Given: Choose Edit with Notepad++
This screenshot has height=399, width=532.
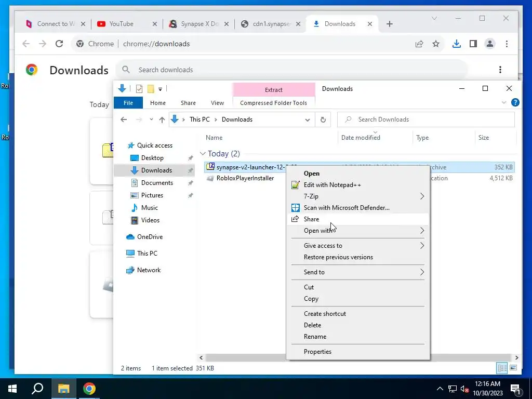Looking at the screenshot, I should pyautogui.click(x=357, y=185).
